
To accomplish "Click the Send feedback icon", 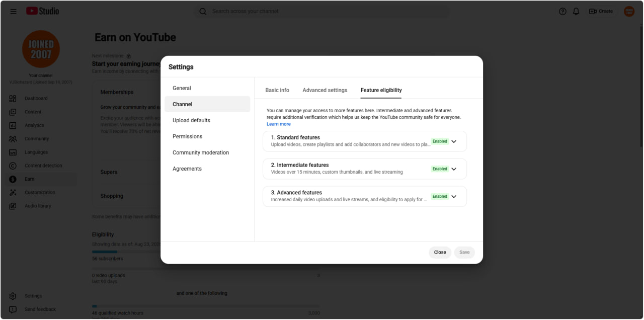I will 13,309.
